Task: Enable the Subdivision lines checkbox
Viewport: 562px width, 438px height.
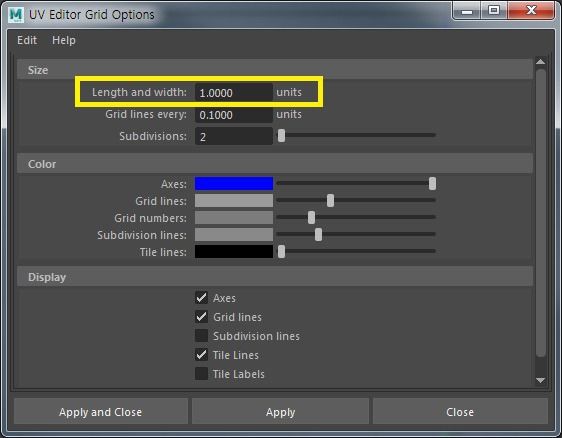Action: click(x=201, y=335)
